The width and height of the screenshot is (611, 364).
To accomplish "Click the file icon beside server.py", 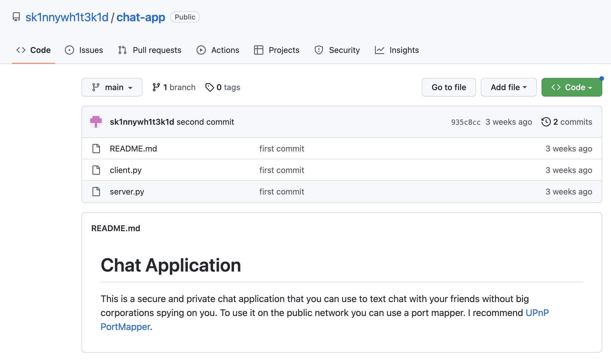I will click(96, 192).
